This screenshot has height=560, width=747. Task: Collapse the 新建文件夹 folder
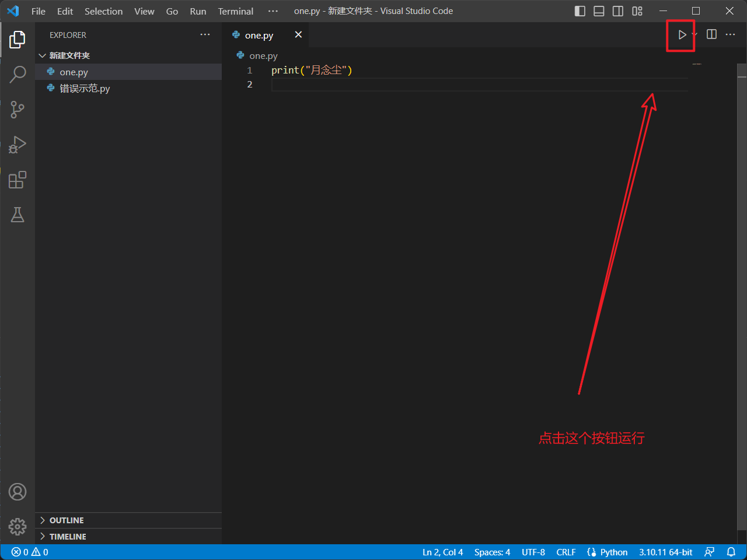pyautogui.click(x=69, y=55)
